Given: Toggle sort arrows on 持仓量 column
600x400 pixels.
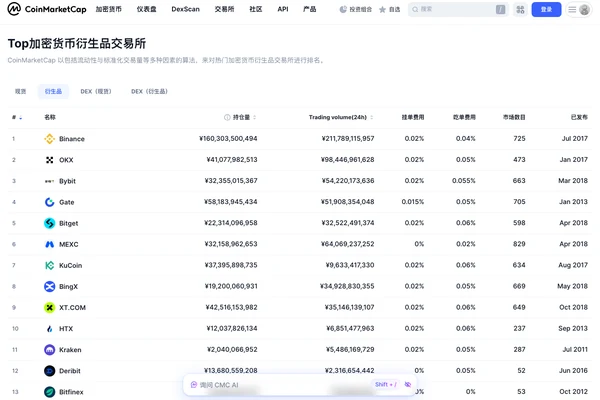Looking at the screenshot, I should coord(254,117).
